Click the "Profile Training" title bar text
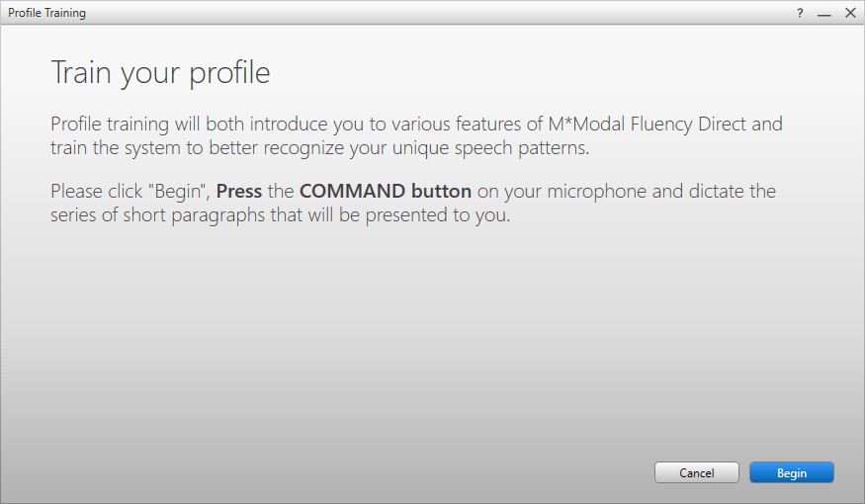The height and width of the screenshot is (504, 865). click(x=46, y=13)
